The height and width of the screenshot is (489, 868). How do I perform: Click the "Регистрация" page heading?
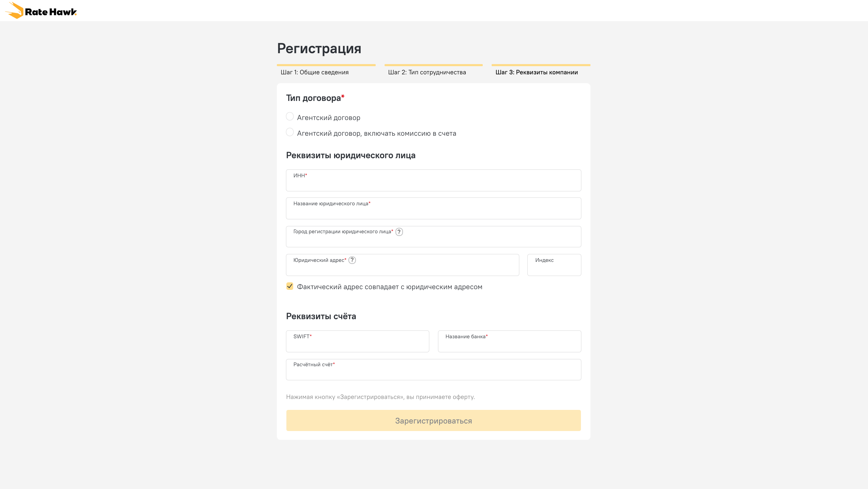pyautogui.click(x=319, y=48)
